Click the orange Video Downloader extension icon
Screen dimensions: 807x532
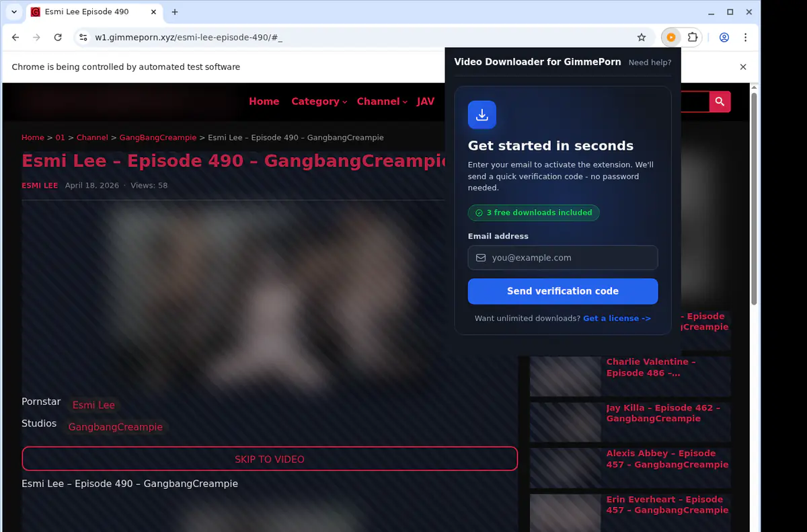tap(670, 38)
